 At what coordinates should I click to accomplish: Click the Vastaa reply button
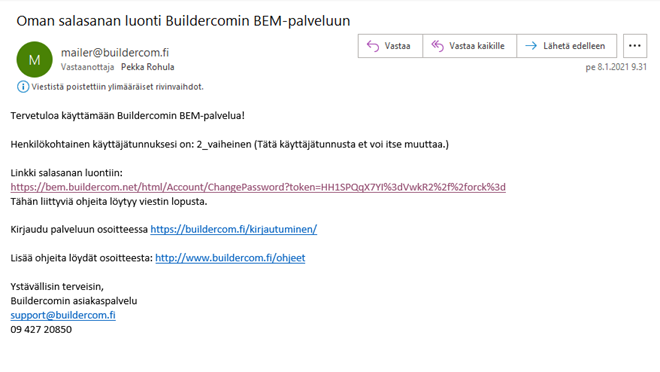pos(390,46)
